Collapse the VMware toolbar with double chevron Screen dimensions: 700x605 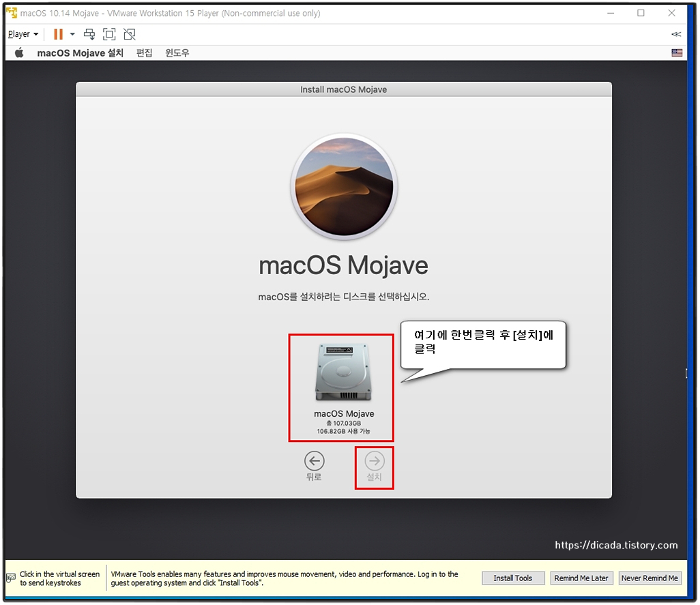[676, 34]
